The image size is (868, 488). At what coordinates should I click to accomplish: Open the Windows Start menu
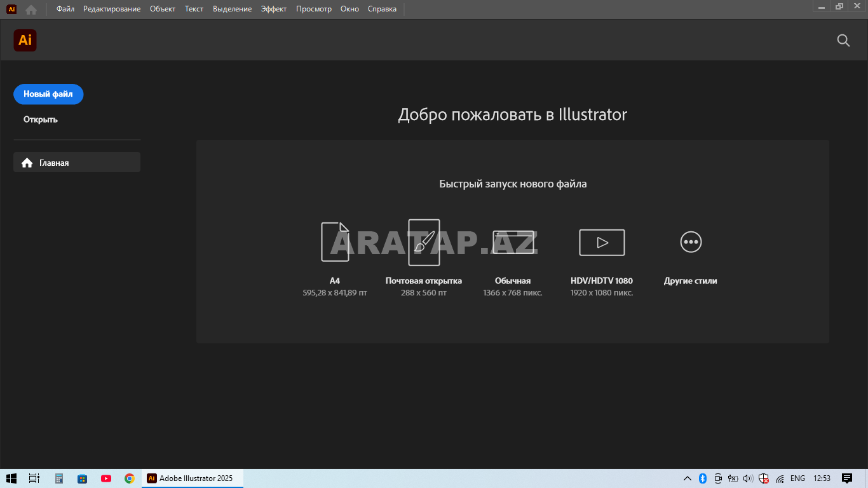pyautogui.click(x=11, y=478)
